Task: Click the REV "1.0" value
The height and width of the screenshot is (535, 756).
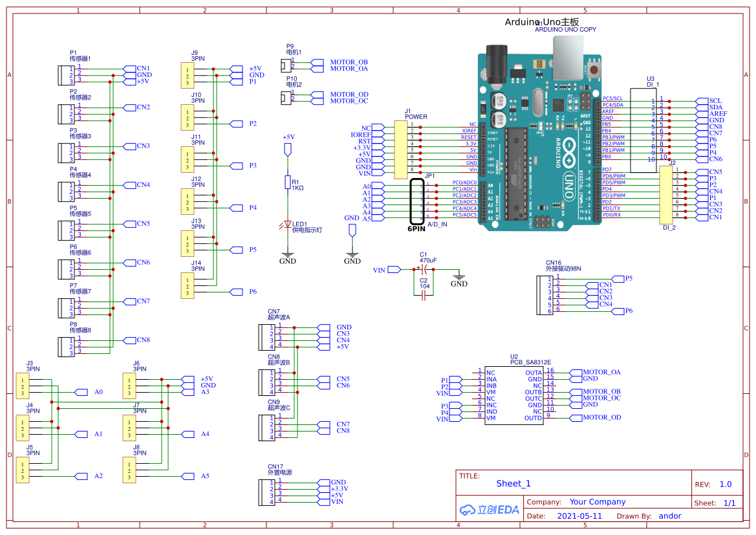Action: (726, 485)
